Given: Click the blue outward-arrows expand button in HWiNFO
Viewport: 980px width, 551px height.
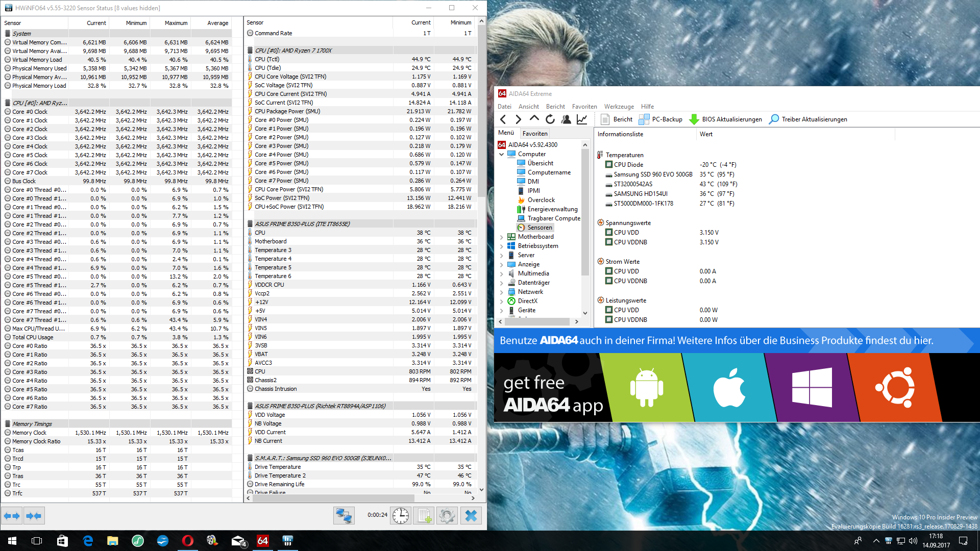Looking at the screenshot, I should click(12, 516).
